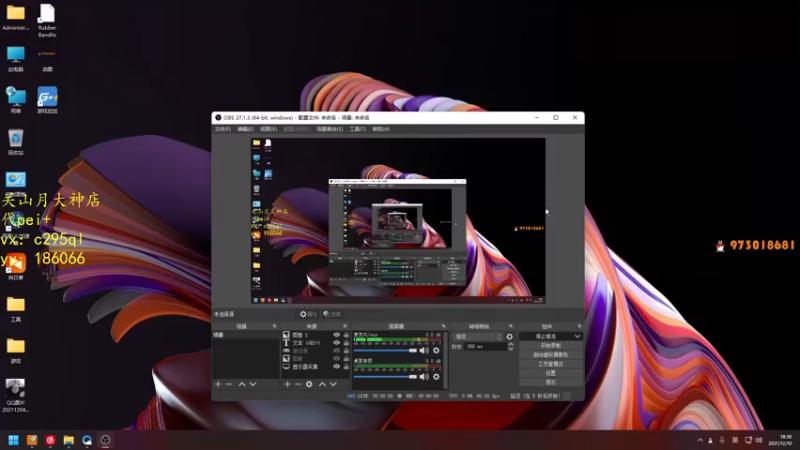This screenshot has height=450, width=800.
Task: Add a new scene with the plus icon
Action: pyautogui.click(x=218, y=384)
